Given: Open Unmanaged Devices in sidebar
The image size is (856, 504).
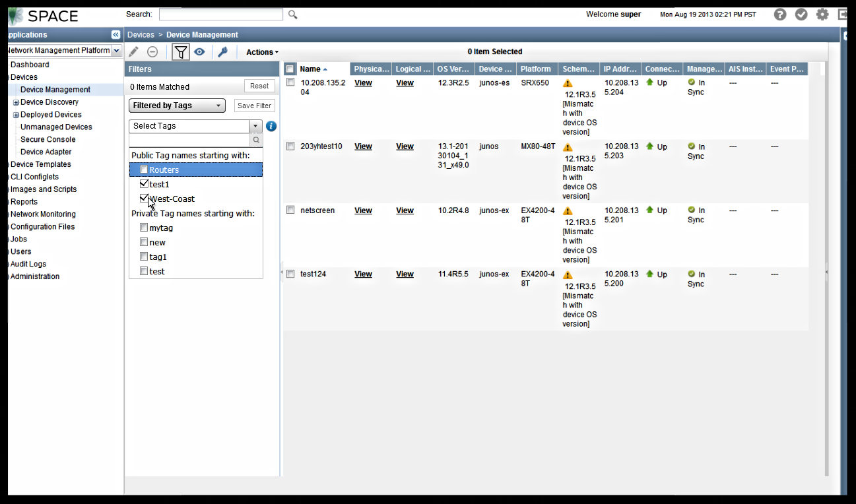Looking at the screenshot, I should coord(56,127).
